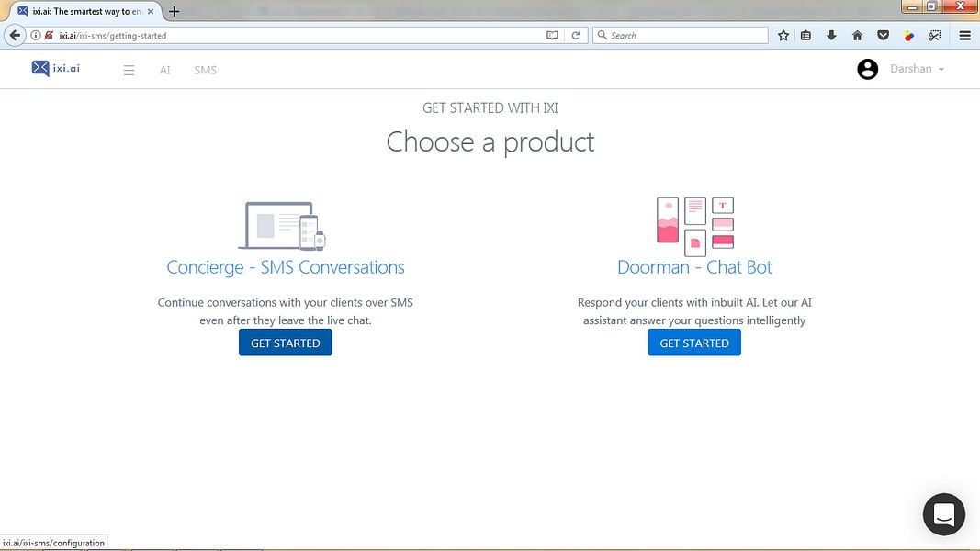Click the browser search field

681,36
